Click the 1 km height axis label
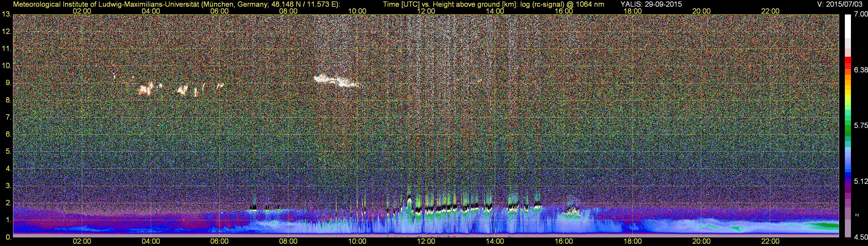The image size is (868, 246). 8,220
